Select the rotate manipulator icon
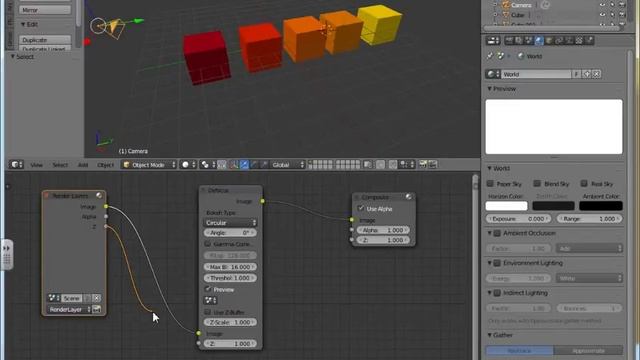Viewport: 640px width, 360px height. point(254,164)
